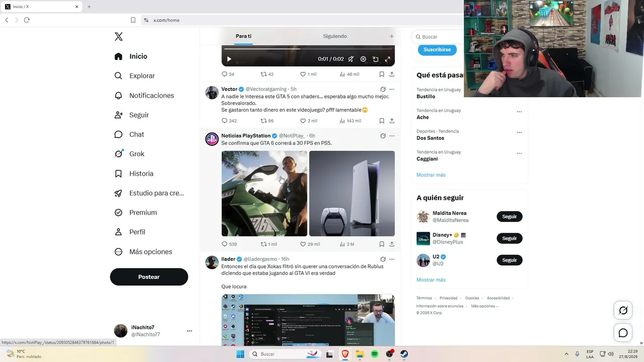Open more options for the Caggiani trend

519,153
